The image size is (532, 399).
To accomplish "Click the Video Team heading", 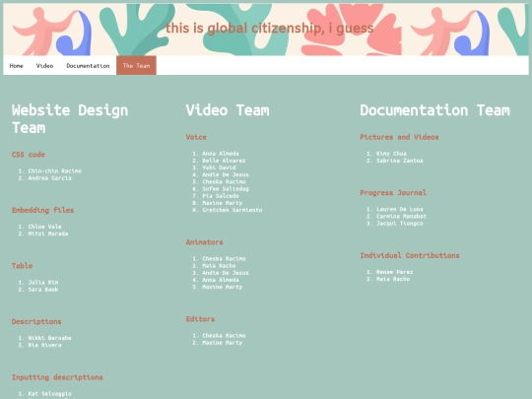I will [x=228, y=110].
